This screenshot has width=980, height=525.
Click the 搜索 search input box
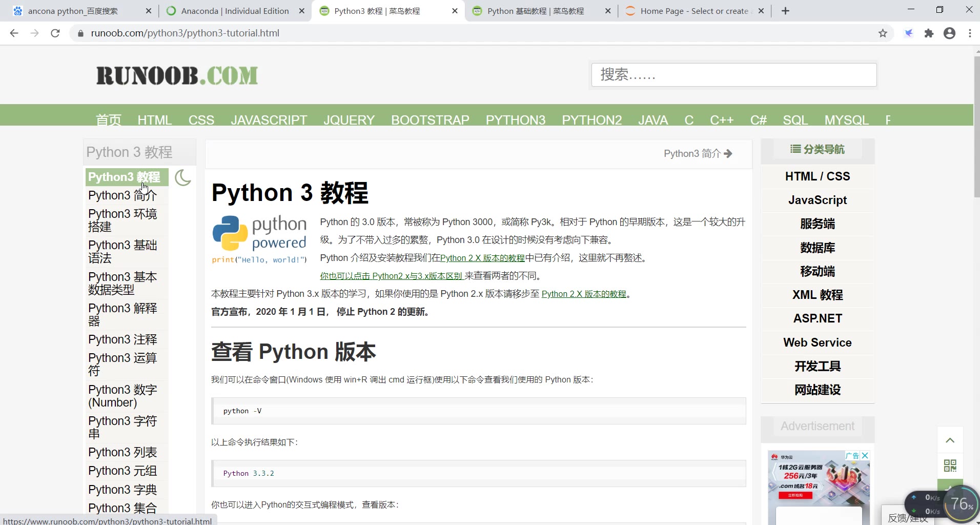click(733, 75)
